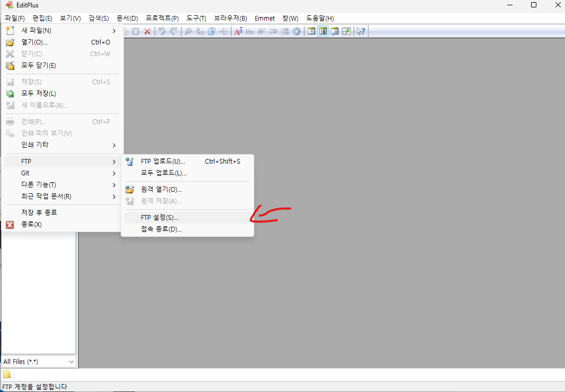Viewport: 565px width, 392px height.
Task: Open the 문서(D) menu
Action: click(127, 19)
